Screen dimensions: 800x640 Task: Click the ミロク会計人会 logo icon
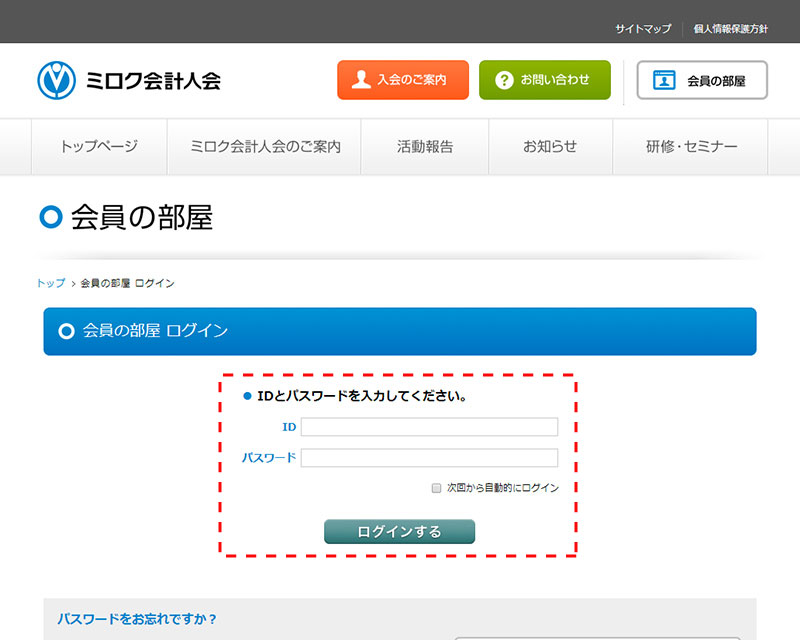pyautogui.click(x=57, y=80)
